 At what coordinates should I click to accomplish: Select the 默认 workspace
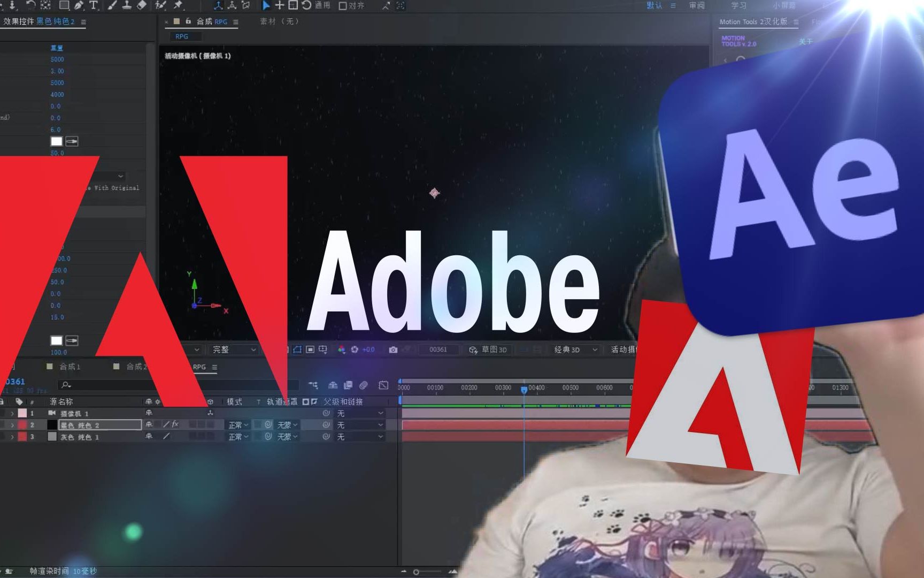pyautogui.click(x=654, y=5)
